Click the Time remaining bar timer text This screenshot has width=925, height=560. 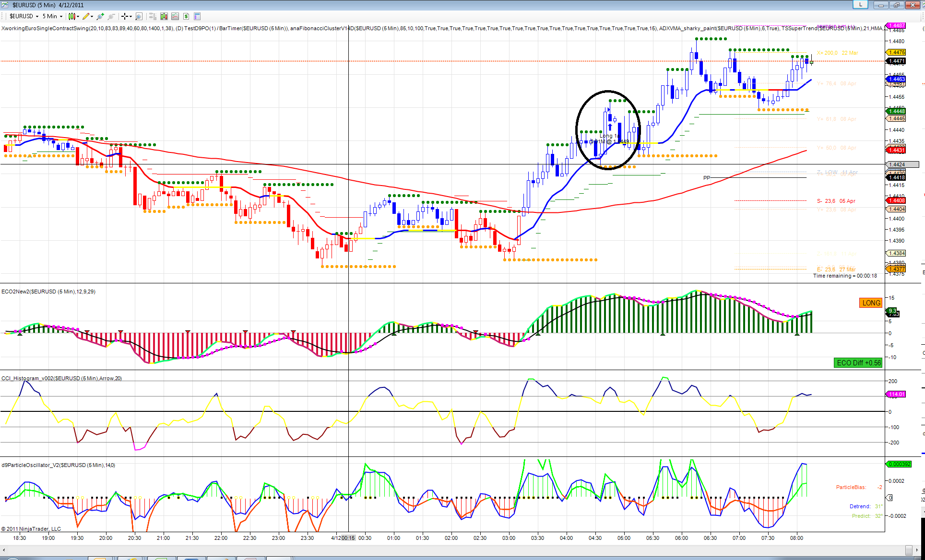[845, 276]
